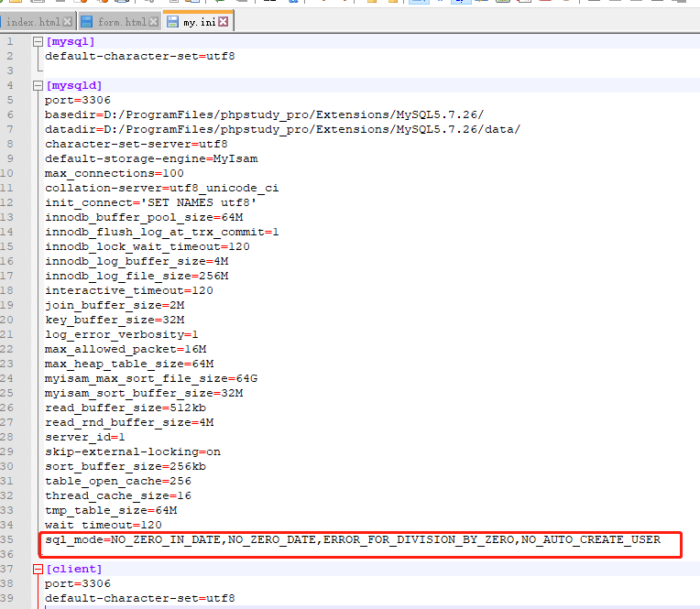The image size is (700, 609).
Task: Click the sql_mode=NO_ZERO_IN_DATE line
Action: [353, 539]
